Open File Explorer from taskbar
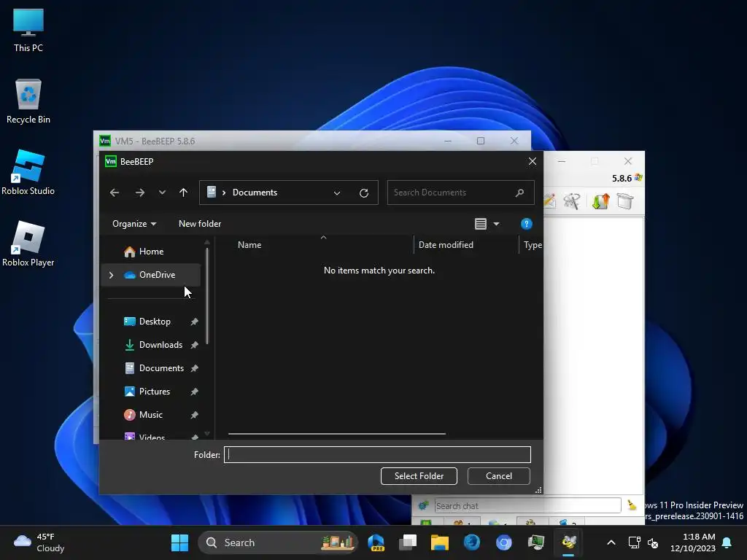Image resolution: width=747 pixels, height=560 pixels. [x=440, y=542]
